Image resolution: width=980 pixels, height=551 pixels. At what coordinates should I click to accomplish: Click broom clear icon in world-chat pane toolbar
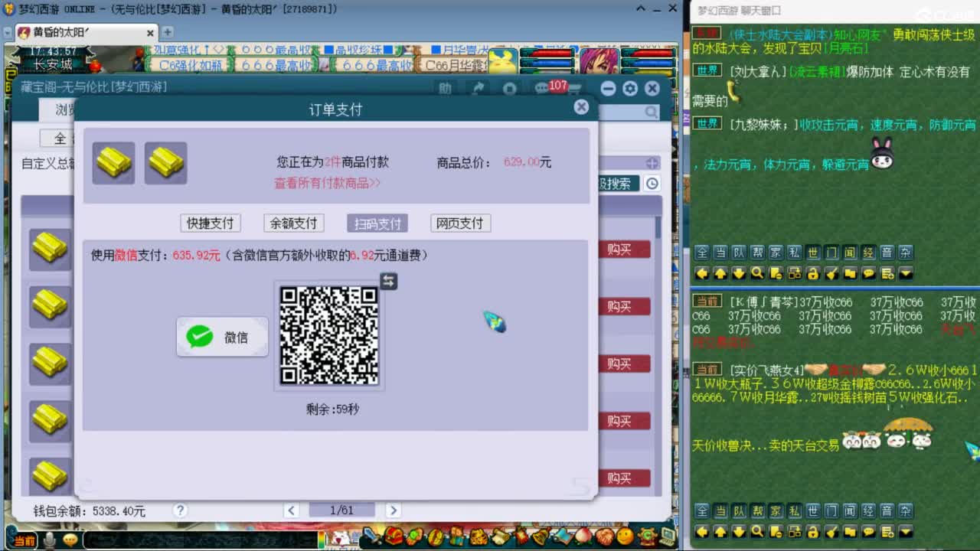[x=831, y=273]
